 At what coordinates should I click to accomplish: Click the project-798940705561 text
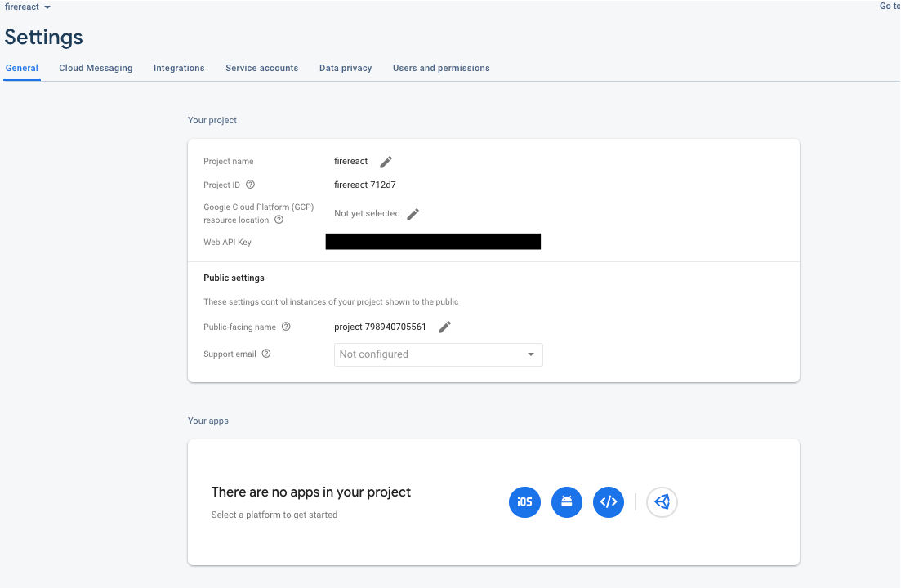point(381,327)
